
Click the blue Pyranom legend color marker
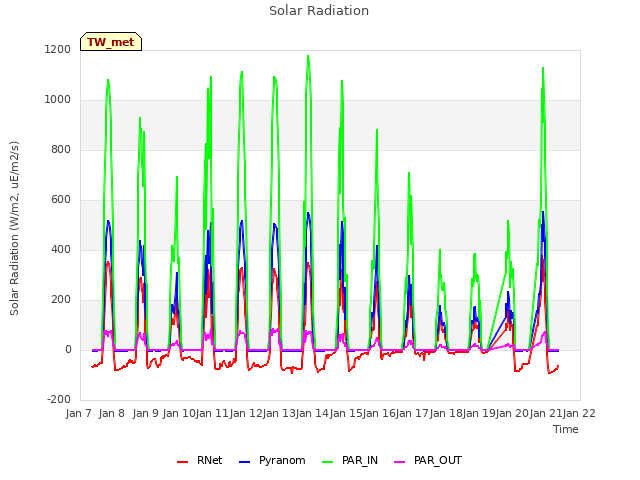click(x=244, y=462)
